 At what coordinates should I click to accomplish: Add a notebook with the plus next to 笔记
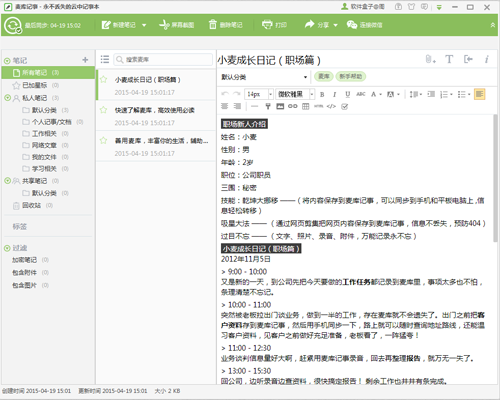coord(85,60)
